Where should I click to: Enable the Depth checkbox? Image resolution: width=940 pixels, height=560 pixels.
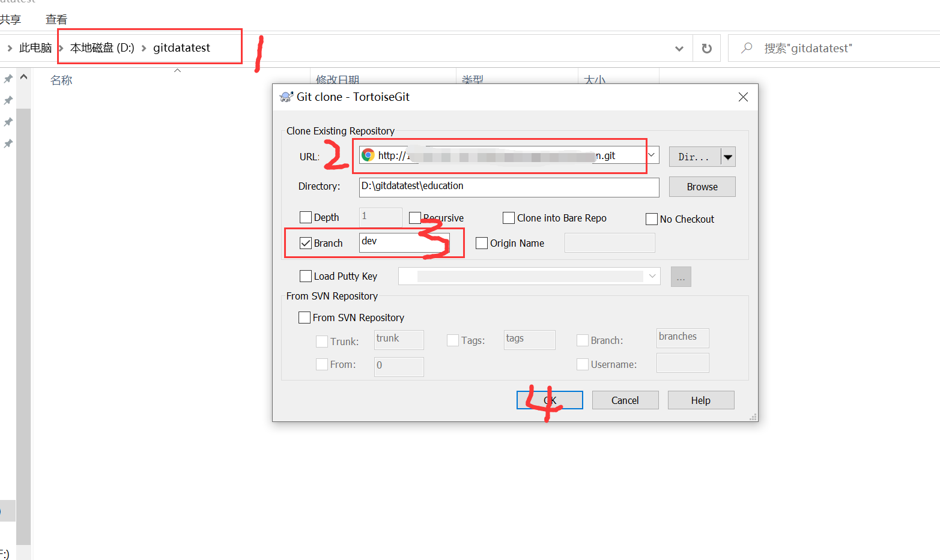[306, 217]
